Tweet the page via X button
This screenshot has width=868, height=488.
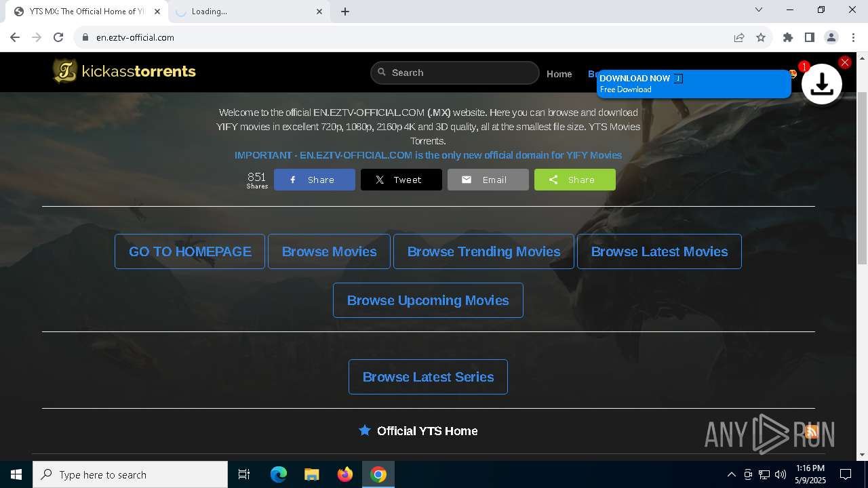coord(401,180)
